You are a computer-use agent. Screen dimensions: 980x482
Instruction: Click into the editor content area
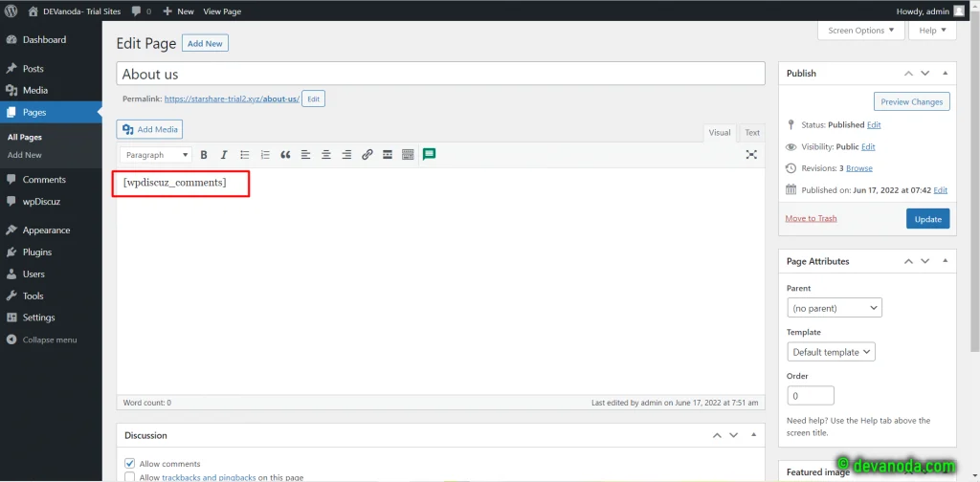coord(440,281)
